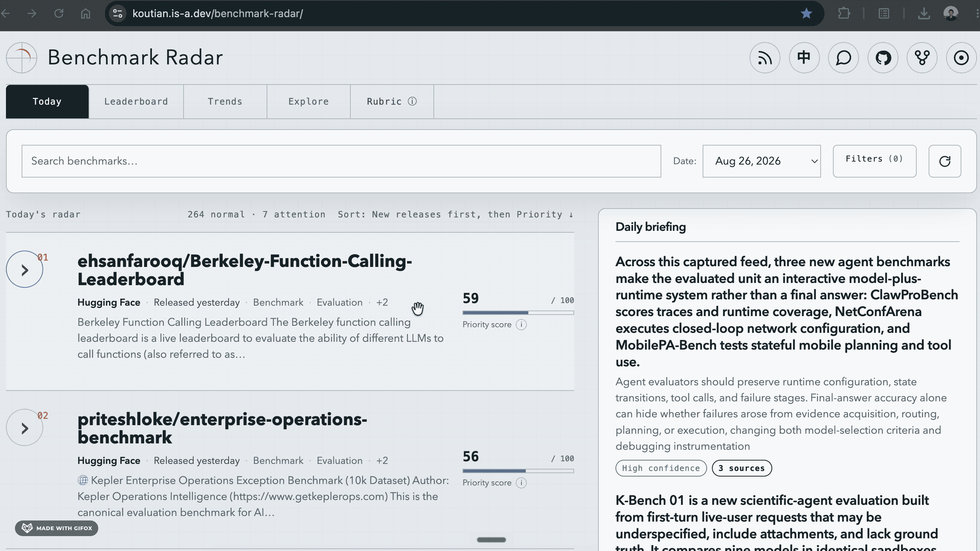The image size is (980, 551).
Task: Open the Filters (0) dropdown
Action: click(x=874, y=161)
